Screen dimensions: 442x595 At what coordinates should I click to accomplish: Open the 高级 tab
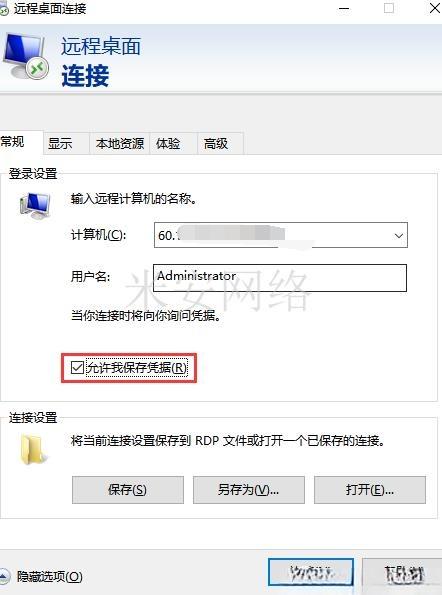coord(216,144)
